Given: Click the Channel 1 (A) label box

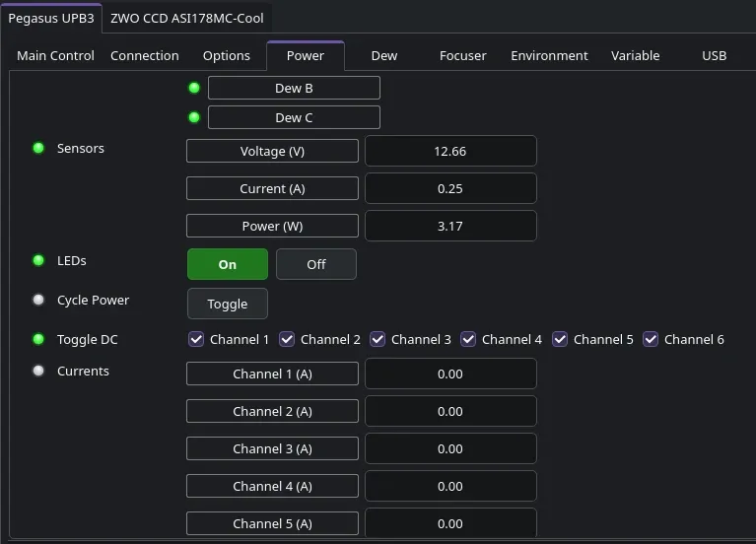Looking at the screenshot, I should tap(272, 374).
